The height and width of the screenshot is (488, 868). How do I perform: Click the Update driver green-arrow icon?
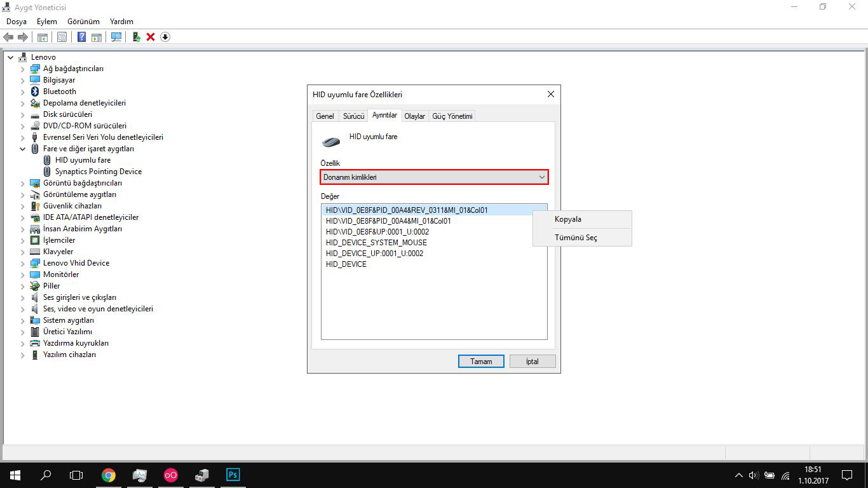[137, 37]
